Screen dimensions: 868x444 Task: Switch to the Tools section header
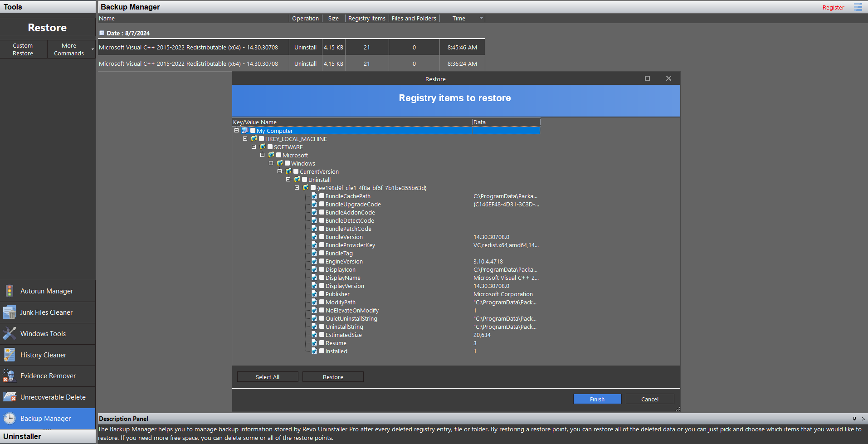[48, 7]
